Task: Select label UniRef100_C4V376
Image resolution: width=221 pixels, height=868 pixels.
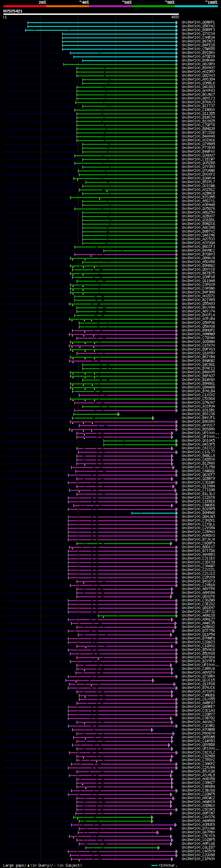Action: coord(198,817)
